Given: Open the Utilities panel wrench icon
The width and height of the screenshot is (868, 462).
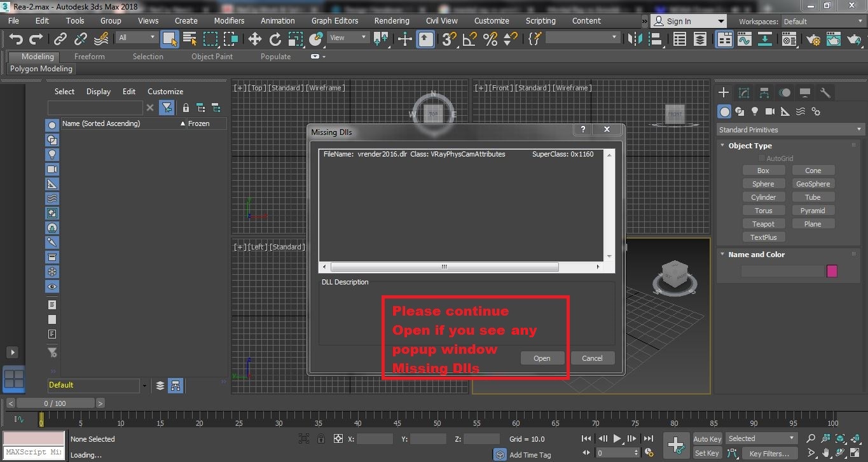Looking at the screenshot, I should click(x=825, y=93).
